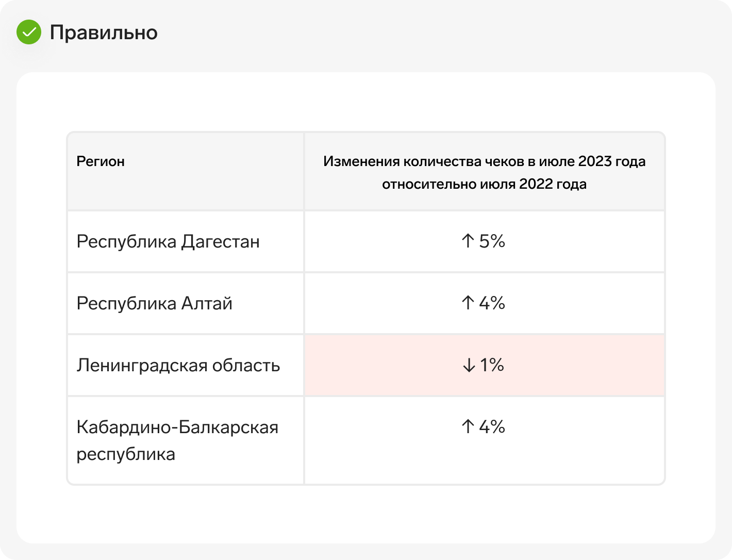Click the up arrow in Кабардино-Балкарская row
732x560 pixels.
[468, 426]
